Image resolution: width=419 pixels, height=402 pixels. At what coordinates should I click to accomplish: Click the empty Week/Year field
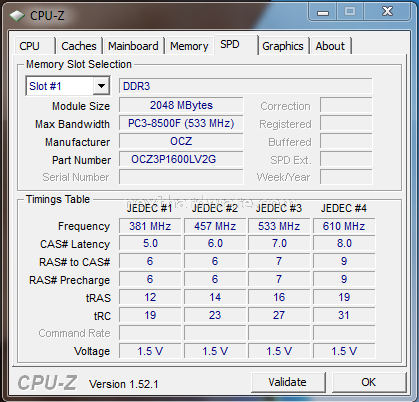coord(346,177)
